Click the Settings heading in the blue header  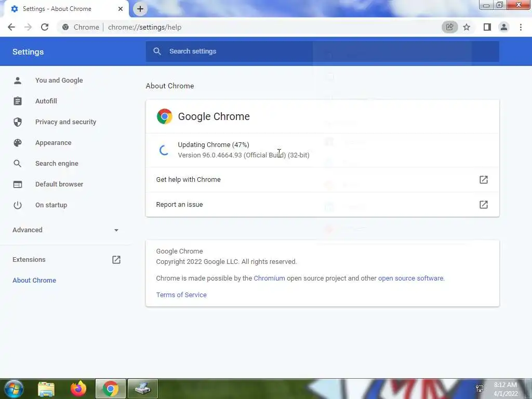tap(28, 52)
